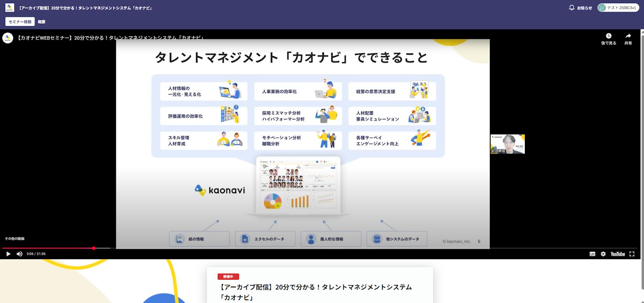Viewport: 644px width, 303px height.
Task: Click the page's vertical scrollbar
Action: click(642, 161)
